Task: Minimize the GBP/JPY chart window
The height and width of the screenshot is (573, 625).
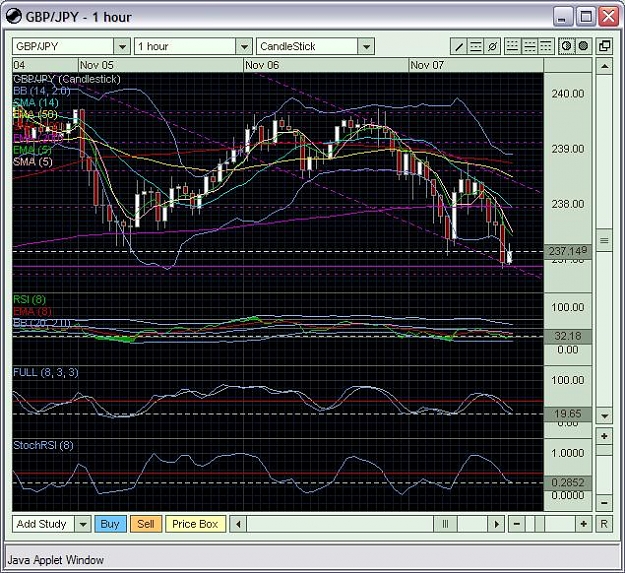Action: 563,17
